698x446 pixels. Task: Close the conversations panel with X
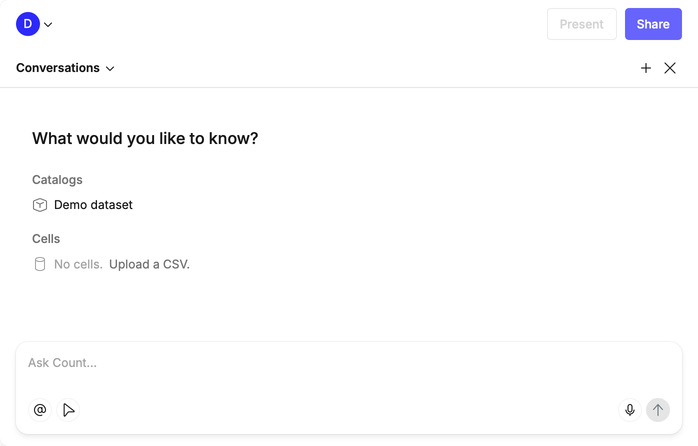click(x=670, y=68)
